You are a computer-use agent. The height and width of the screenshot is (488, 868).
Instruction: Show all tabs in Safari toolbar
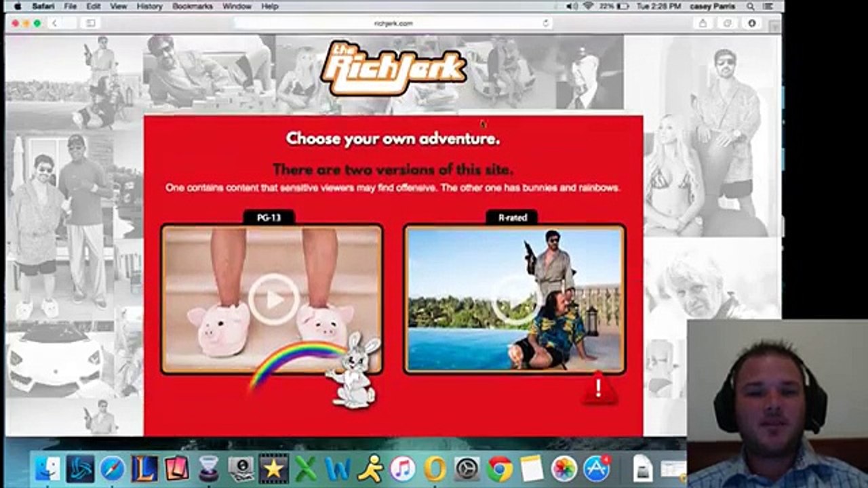tap(728, 23)
